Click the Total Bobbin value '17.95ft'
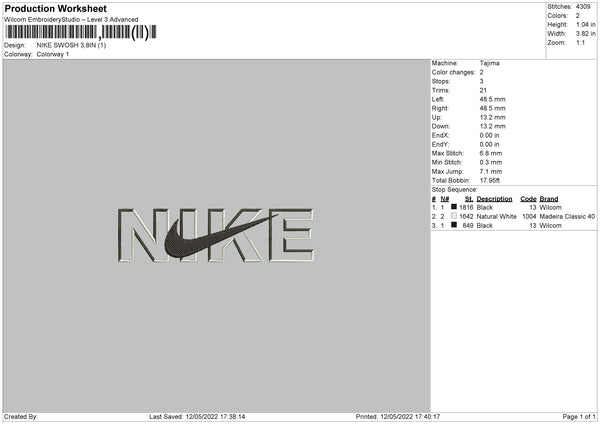Image resolution: width=600 pixels, height=424 pixels. pos(489,180)
